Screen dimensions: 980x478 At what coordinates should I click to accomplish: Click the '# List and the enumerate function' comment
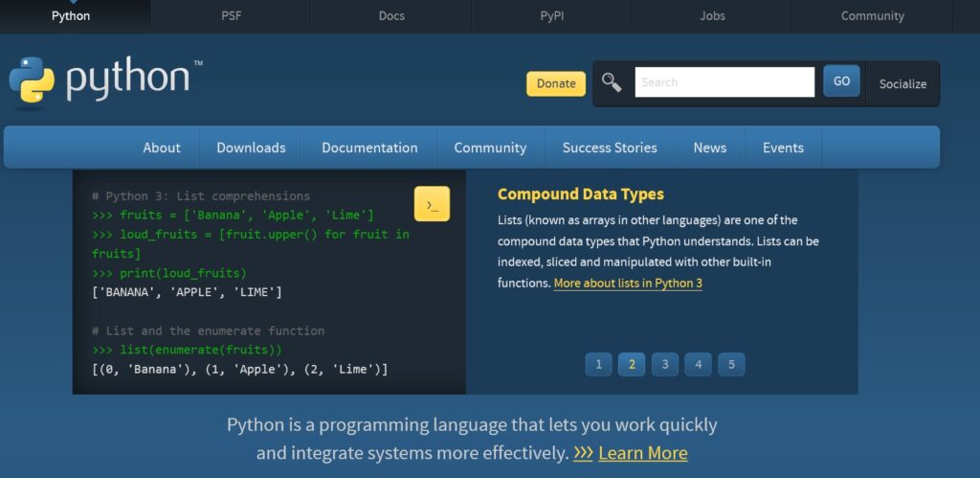(x=208, y=331)
